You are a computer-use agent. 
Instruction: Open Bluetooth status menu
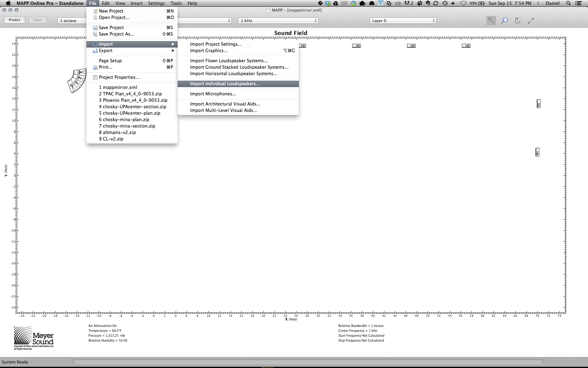538,3
